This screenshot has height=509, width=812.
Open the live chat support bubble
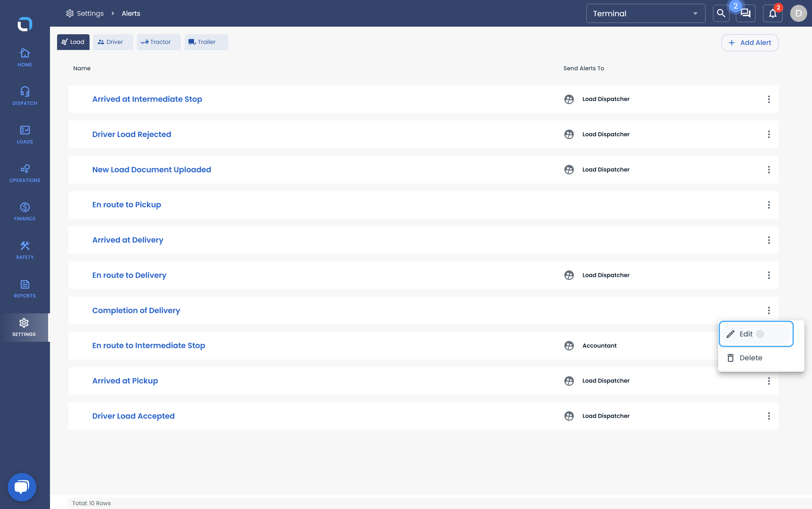point(22,487)
